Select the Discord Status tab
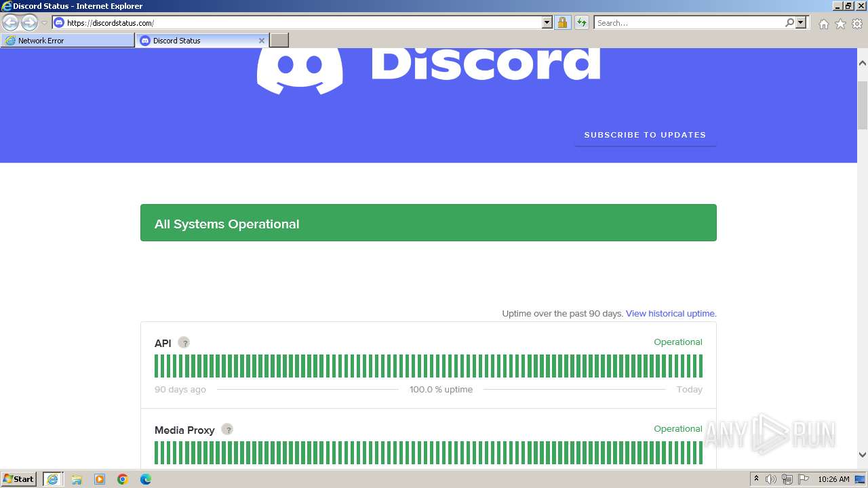 pos(202,41)
